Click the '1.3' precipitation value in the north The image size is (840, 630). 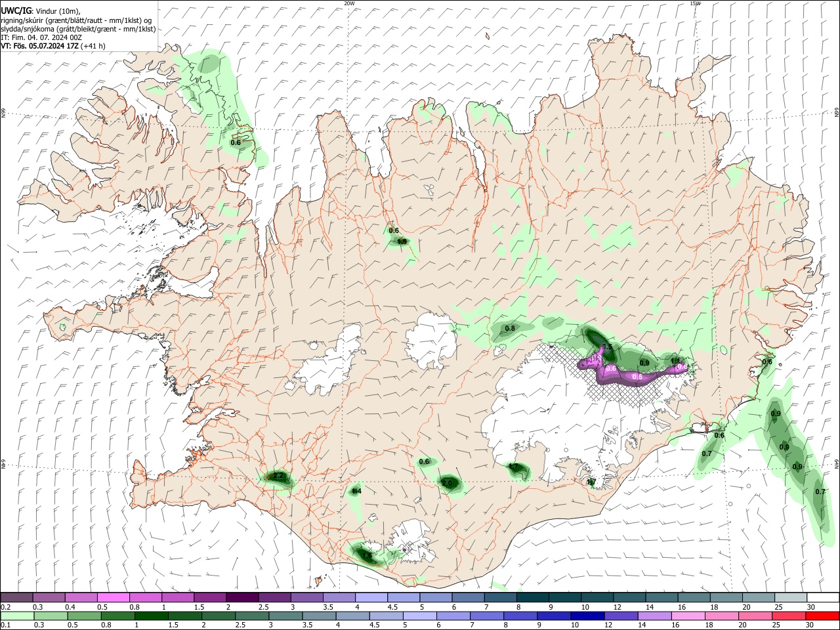tap(402, 241)
